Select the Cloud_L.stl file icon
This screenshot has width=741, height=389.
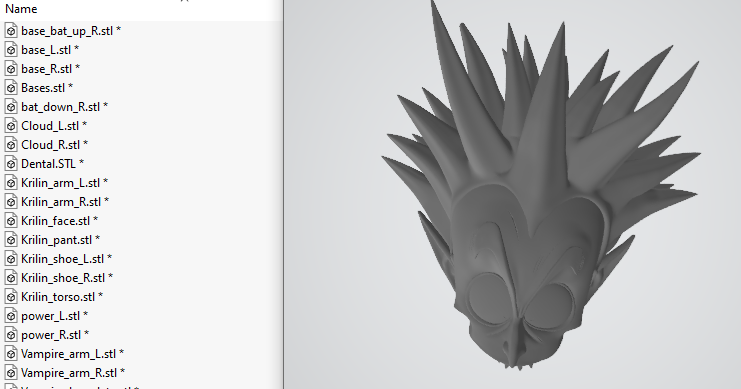(11, 126)
